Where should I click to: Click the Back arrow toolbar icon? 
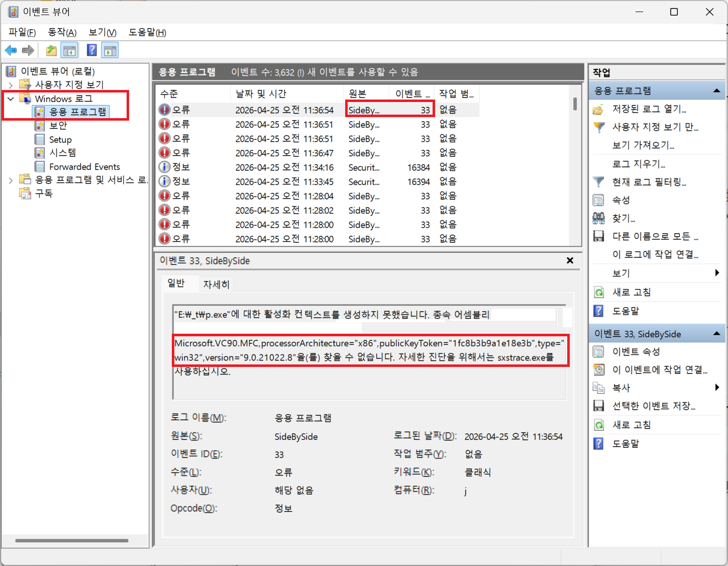(x=11, y=50)
